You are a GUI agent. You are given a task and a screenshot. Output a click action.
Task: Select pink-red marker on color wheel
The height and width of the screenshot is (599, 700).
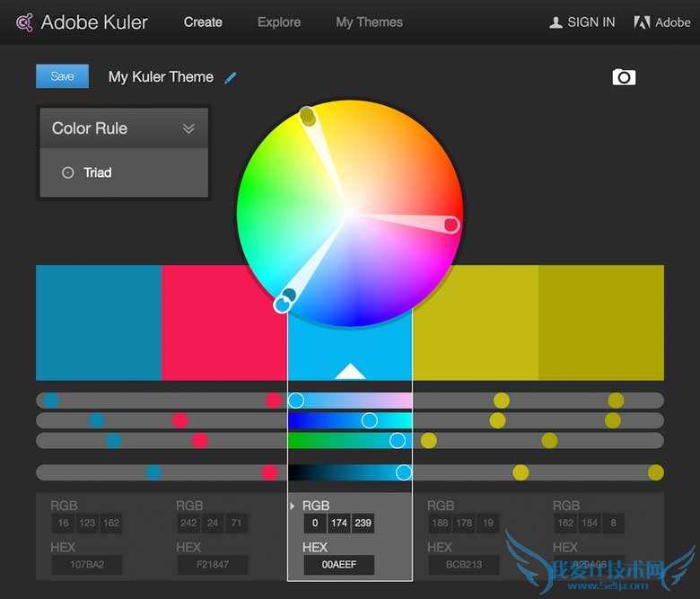coord(451,225)
